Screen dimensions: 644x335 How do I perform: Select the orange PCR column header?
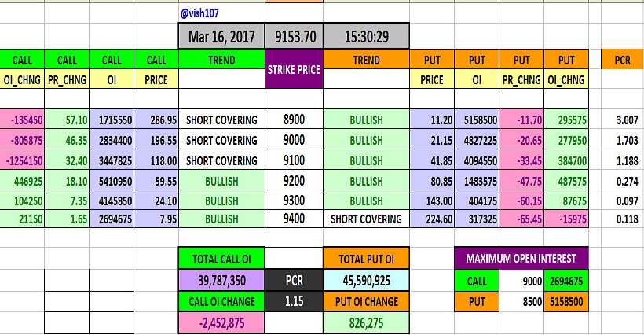[620, 60]
